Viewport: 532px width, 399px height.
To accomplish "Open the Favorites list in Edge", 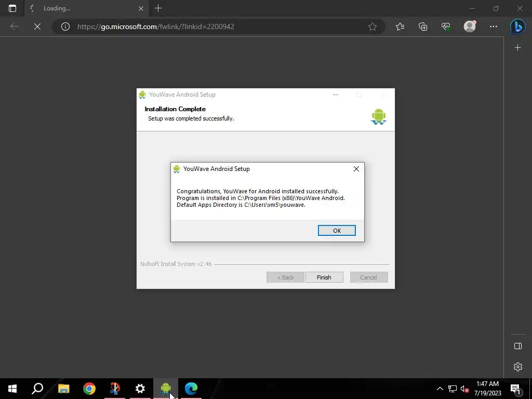I will point(400,26).
